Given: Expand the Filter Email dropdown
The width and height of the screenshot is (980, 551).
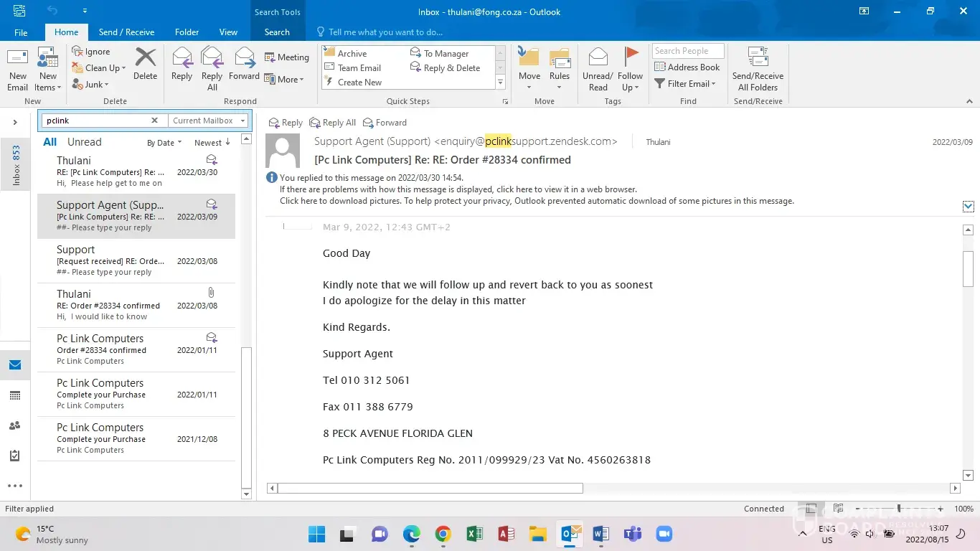Looking at the screenshot, I should 686,84.
